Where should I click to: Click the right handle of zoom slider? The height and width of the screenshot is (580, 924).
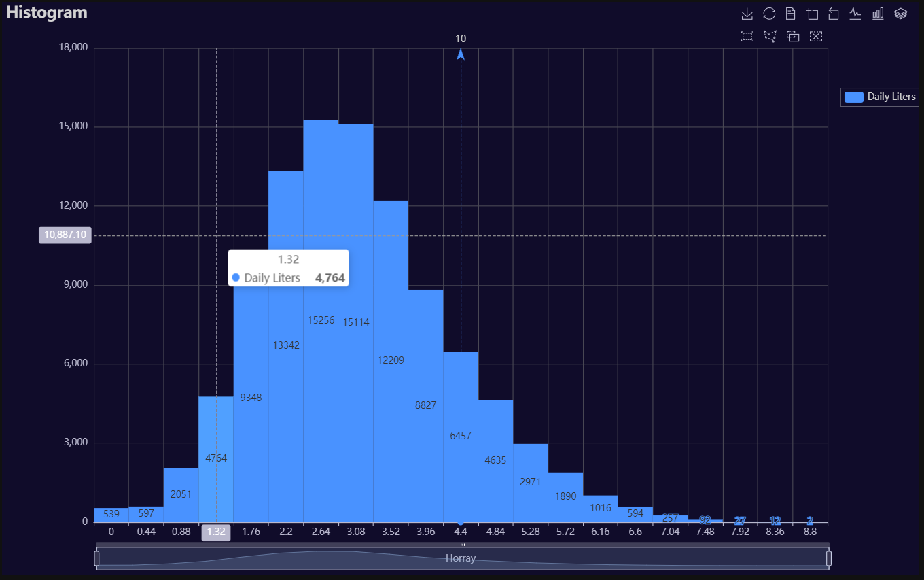829,558
